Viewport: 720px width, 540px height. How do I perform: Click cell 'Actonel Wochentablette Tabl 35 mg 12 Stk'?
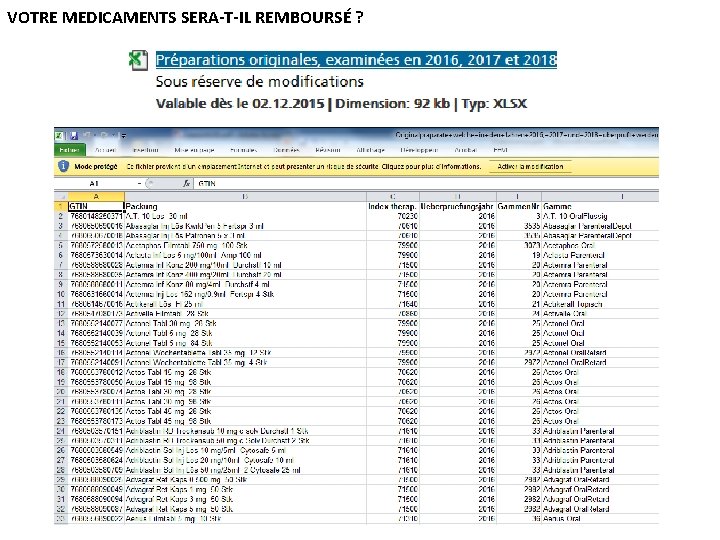pos(245,353)
